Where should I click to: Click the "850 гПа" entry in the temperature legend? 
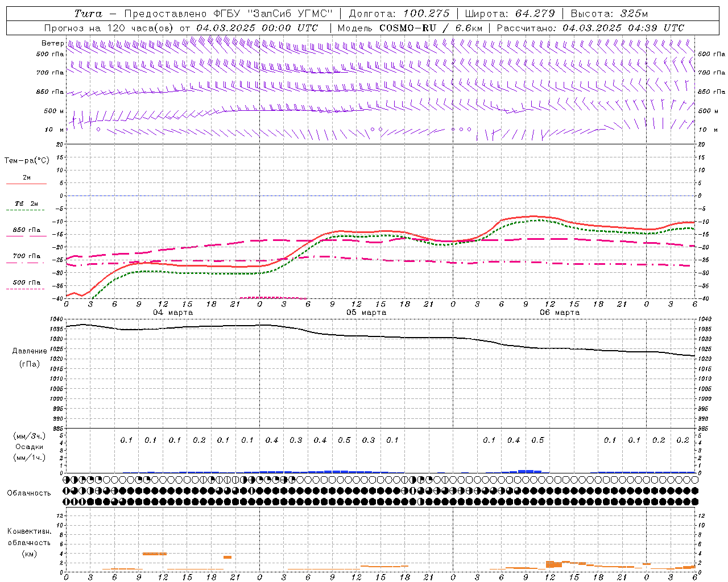(x=27, y=230)
